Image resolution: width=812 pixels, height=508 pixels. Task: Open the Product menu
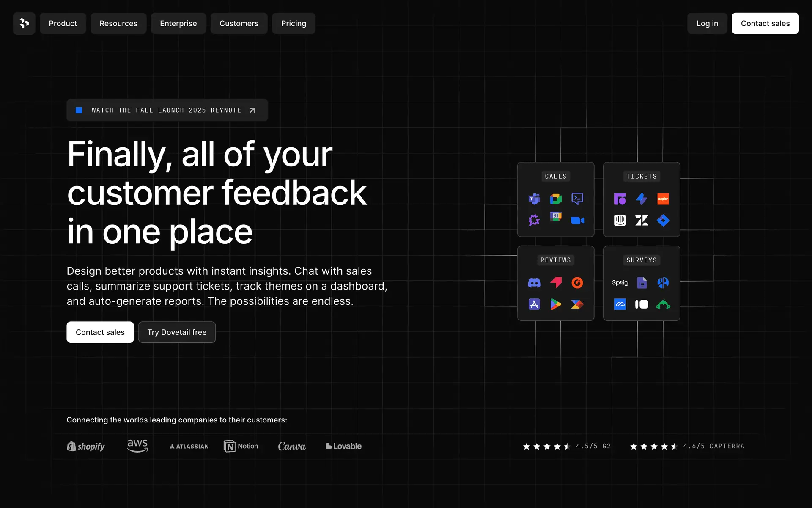click(63, 23)
